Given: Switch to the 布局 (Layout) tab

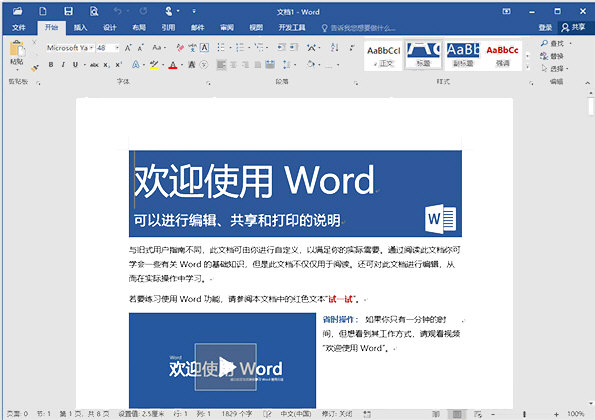Looking at the screenshot, I should (139, 28).
